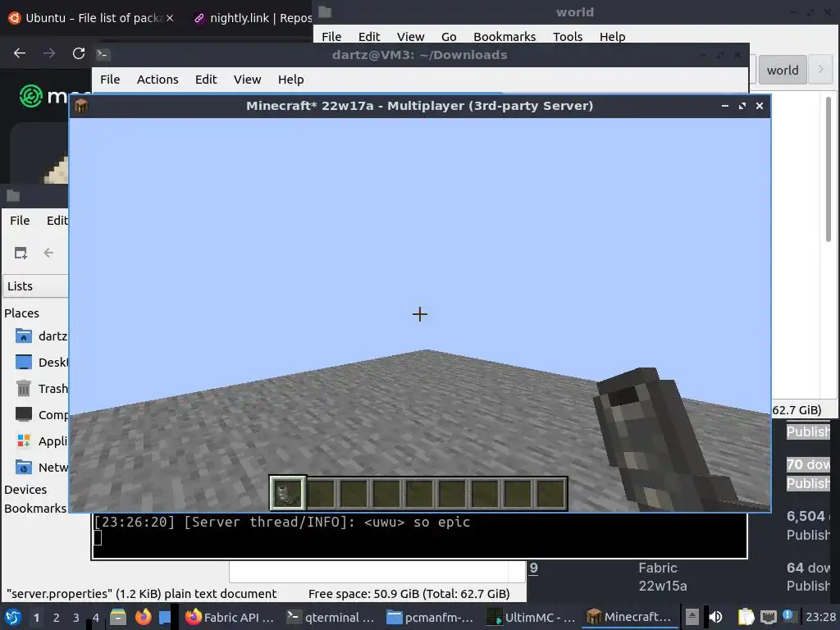Open the update notification tray icon
840x630 pixels.
[x=788, y=616]
